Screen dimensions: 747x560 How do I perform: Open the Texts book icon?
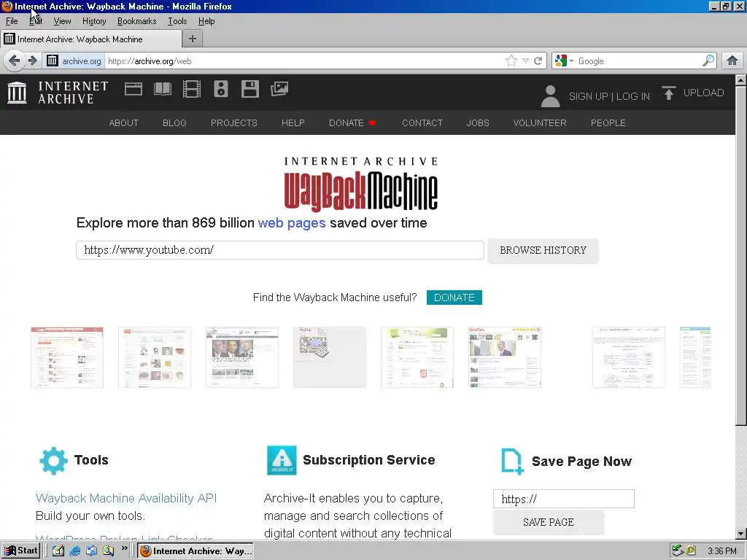[163, 89]
